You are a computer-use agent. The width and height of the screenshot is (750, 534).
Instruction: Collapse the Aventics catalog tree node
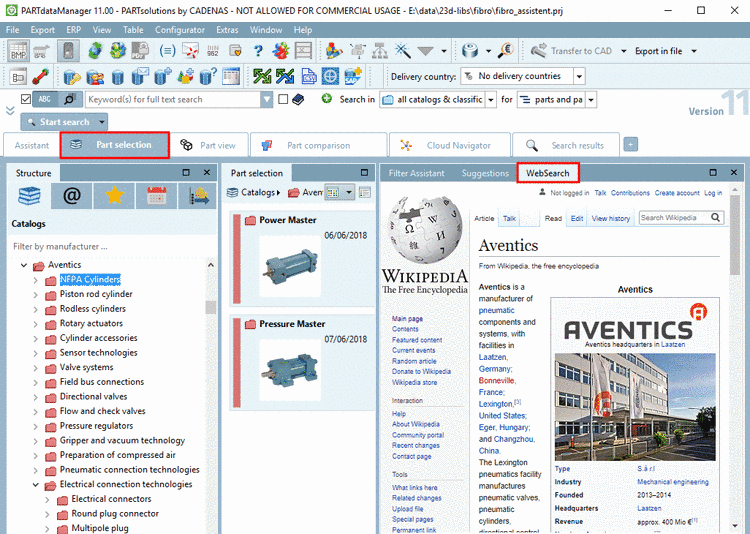[x=24, y=265]
